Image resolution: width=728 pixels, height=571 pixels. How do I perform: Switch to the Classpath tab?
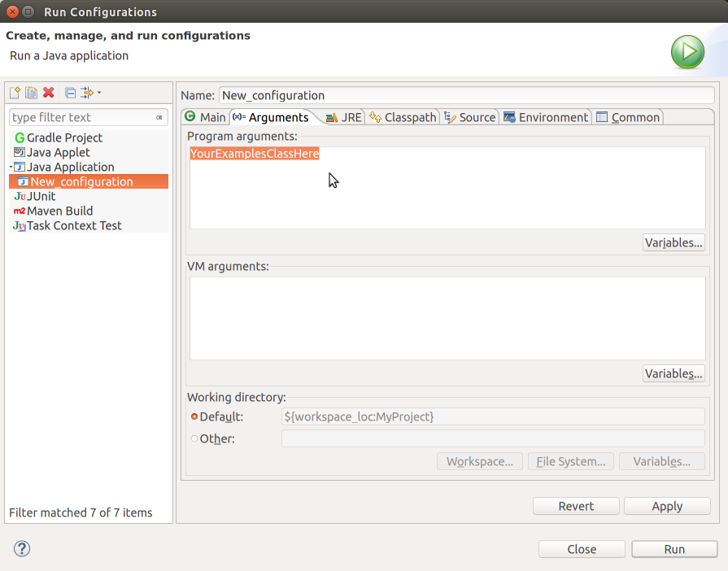pos(403,117)
